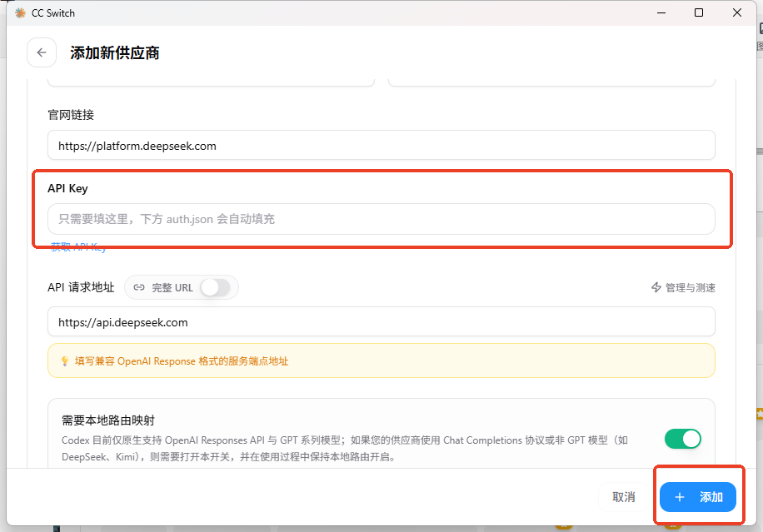Click the API 请求地址 field api.deepseek.com
The image size is (763, 532).
click(x=381, y=321)
